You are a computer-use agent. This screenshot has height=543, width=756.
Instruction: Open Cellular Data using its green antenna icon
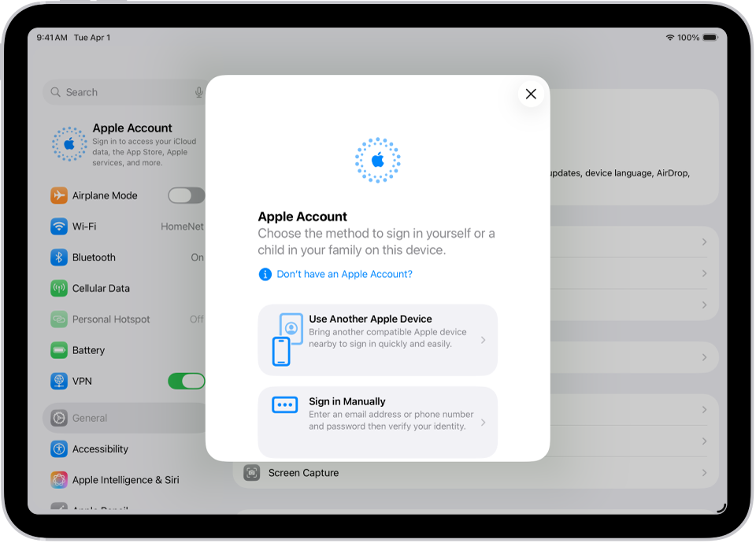(59, 288)
